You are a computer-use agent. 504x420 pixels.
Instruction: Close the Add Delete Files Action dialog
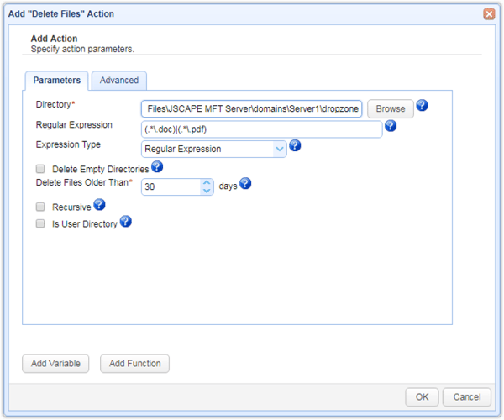[x=489, y=13]
